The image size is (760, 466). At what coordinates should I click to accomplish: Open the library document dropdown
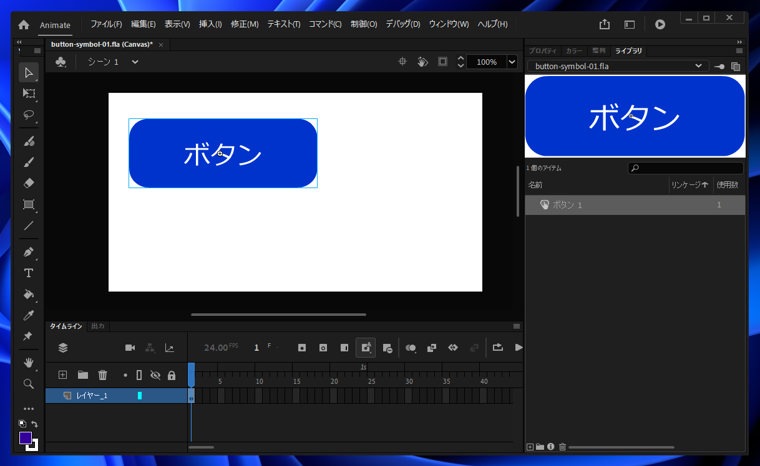click(x=698, y=66)
